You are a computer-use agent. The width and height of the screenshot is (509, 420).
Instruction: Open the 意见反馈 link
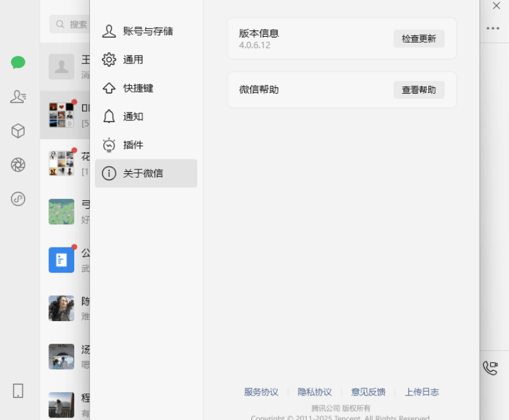(368, 392)
